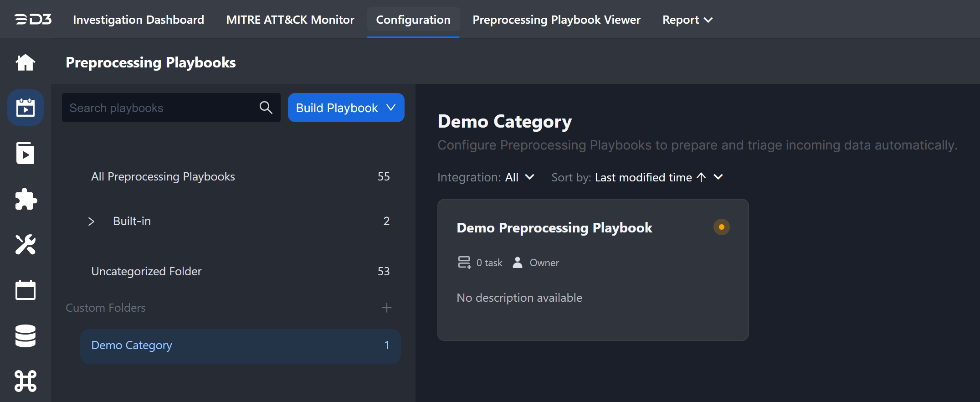
Task: Click the search magnifier icon
Action: click(266, 108)
